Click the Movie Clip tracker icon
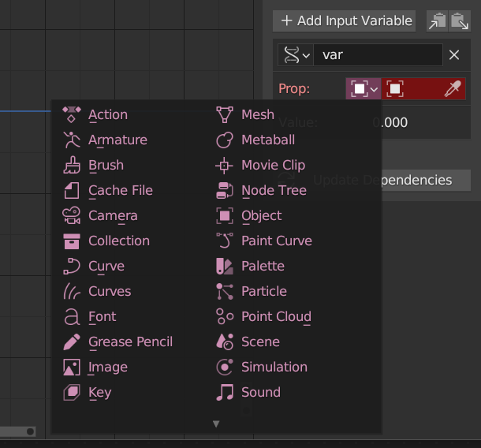The height and width of the screenshot is (448, 481). pyautogui.click(x=225, y=165)
